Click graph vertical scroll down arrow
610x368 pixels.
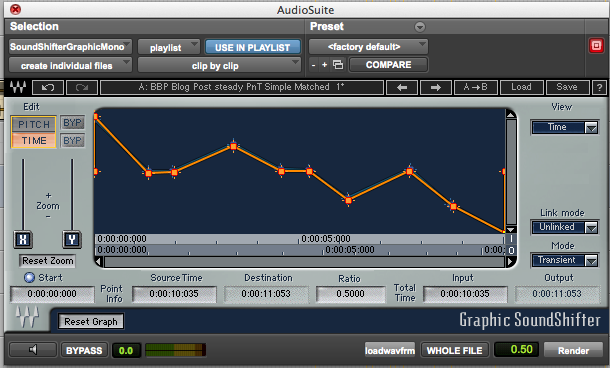[x=511, y=230]
